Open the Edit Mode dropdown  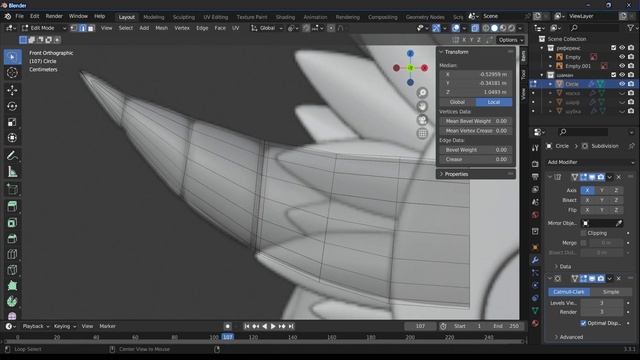point(44,28)
